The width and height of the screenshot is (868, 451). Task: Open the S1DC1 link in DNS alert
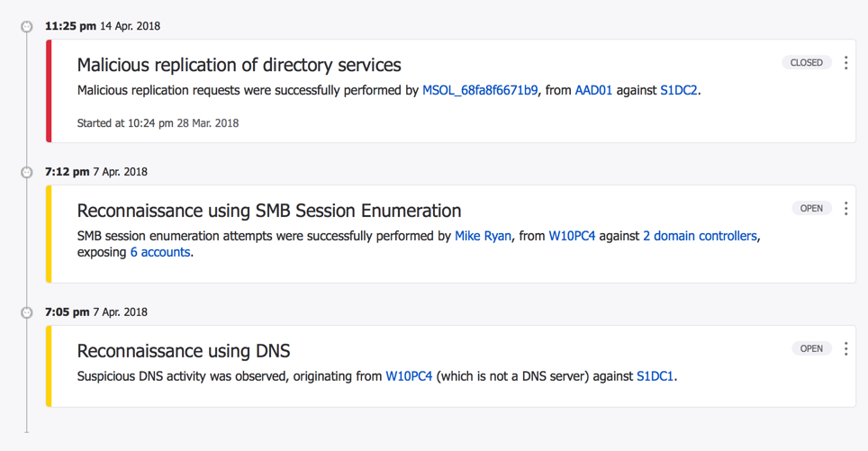(655, 376)
